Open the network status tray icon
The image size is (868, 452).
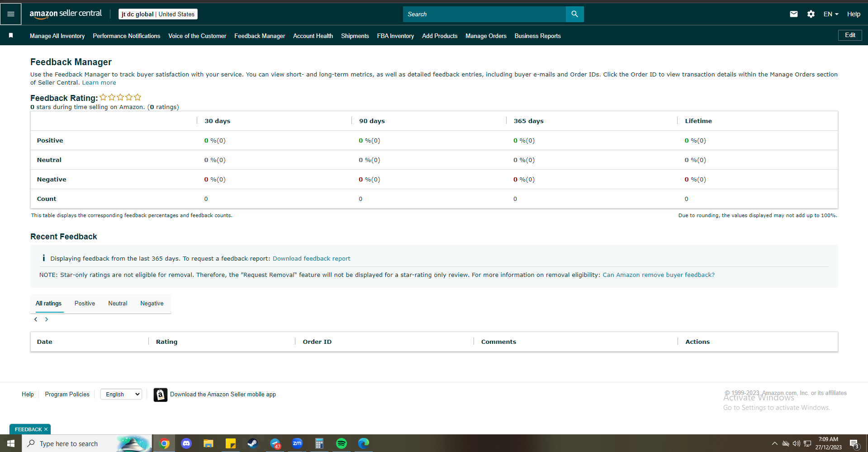807,443
